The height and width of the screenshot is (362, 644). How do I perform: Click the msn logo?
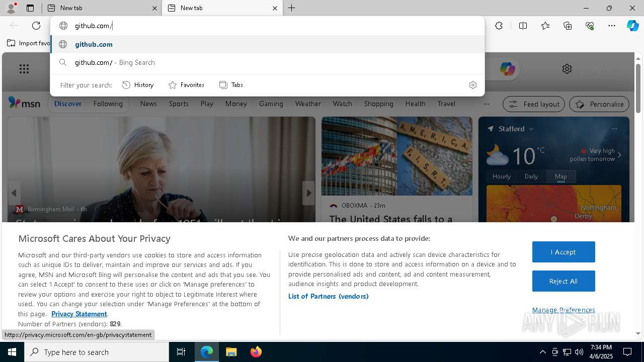pos(24,103)
